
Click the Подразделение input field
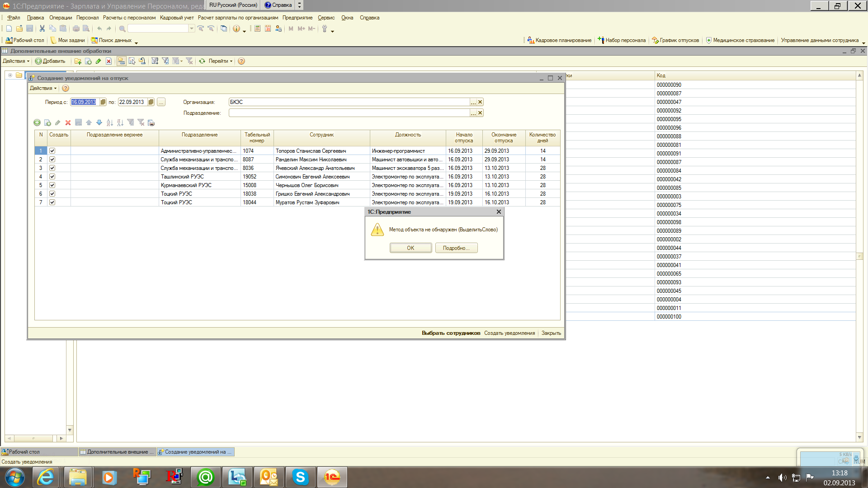click(x=349, y=113)
